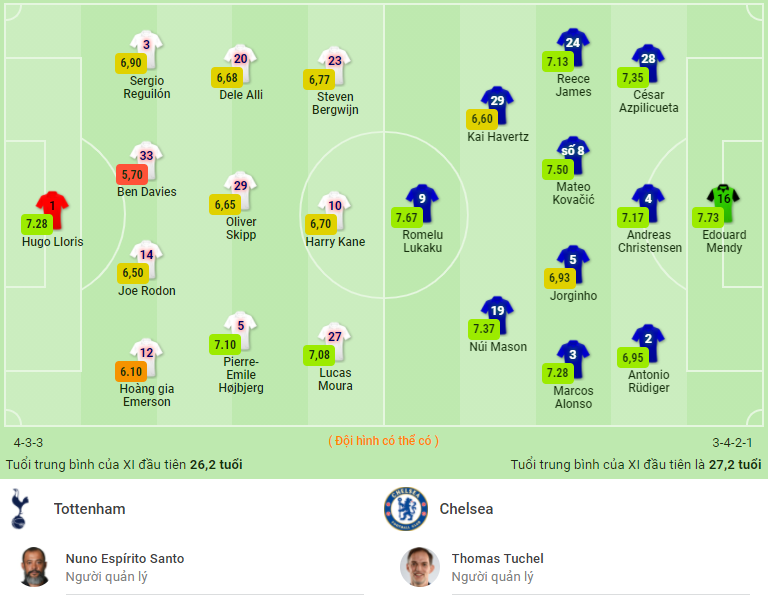
Task: Open Ben Davies's 5,70 rating badge
Action: pyautogui.click(x=132, y=174)
